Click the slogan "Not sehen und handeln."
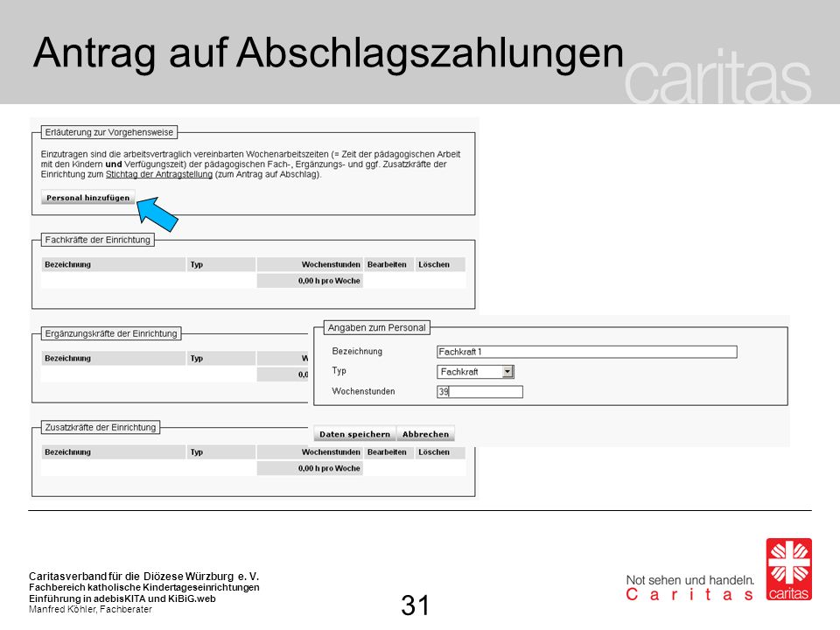 pos(690,579)
